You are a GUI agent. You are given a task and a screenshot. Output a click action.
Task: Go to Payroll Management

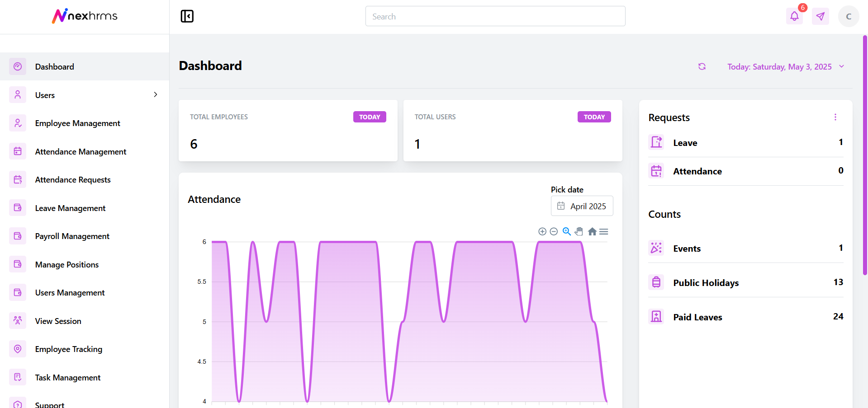[x=85, y=236]
